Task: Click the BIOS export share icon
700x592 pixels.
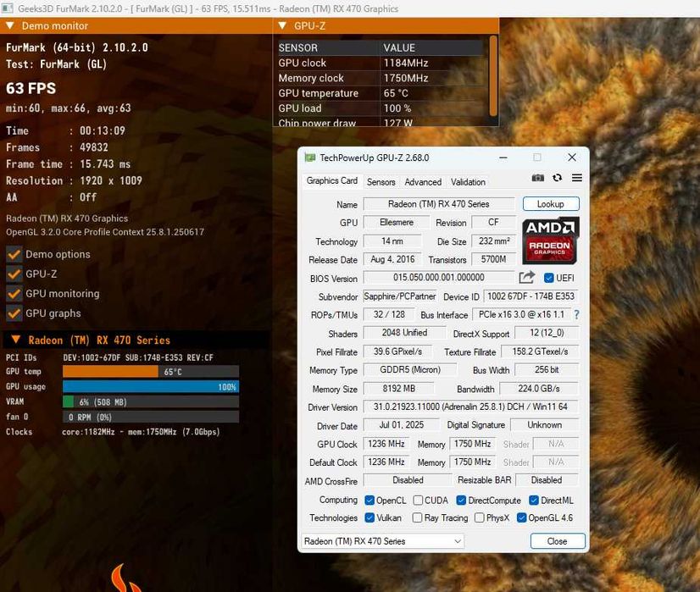Action: tap(527, 278)
